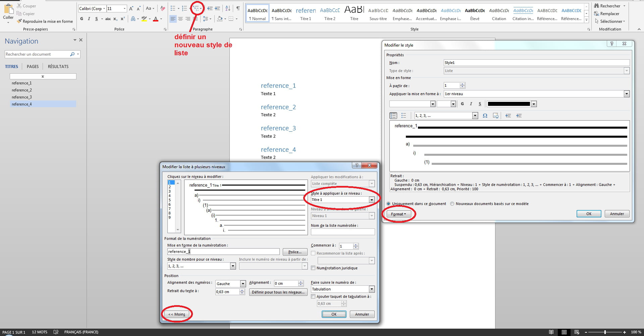The image size is (644, 336).
Task: Click the Reproduire la mise en forme brush
Action: [19, 21]
